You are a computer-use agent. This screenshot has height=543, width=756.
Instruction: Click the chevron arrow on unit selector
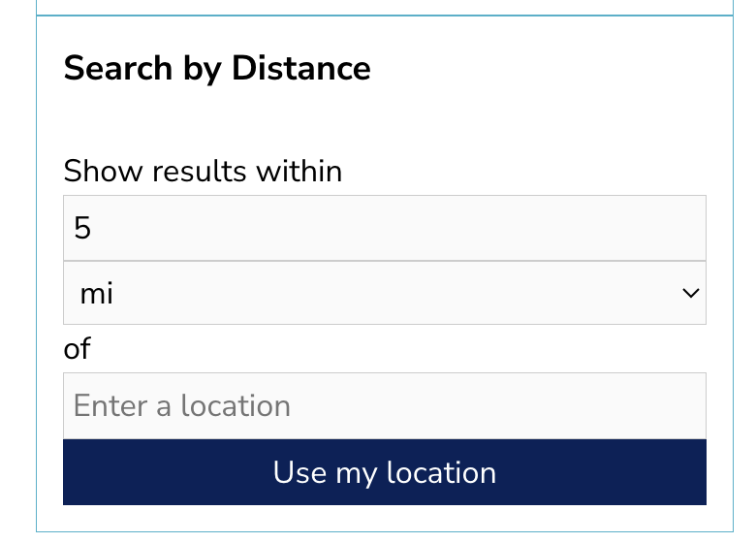point(690,293)
